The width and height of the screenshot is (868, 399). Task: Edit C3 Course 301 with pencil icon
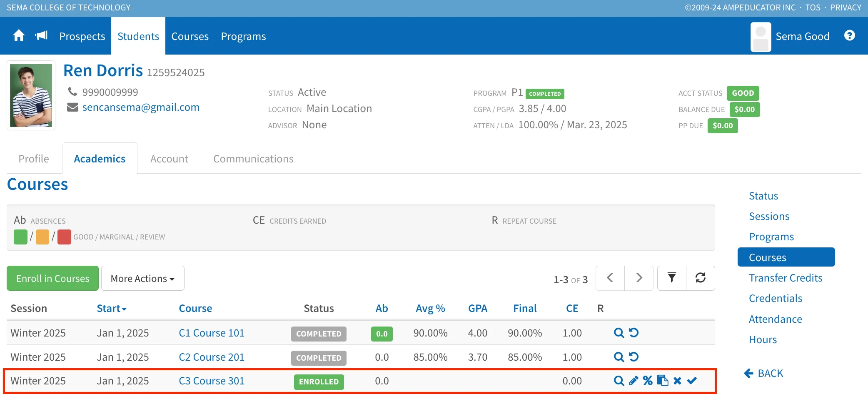pos(634,381)
